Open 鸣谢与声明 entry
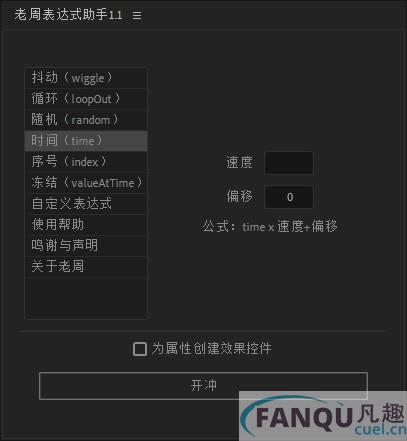Image resolution: width=407 pixels, height=441 pixels. [x=86, y=245]
